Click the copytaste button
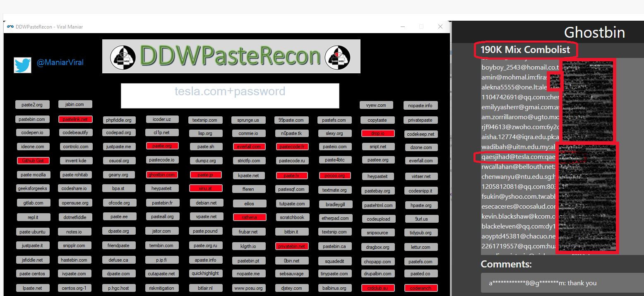 coord(377,120)
